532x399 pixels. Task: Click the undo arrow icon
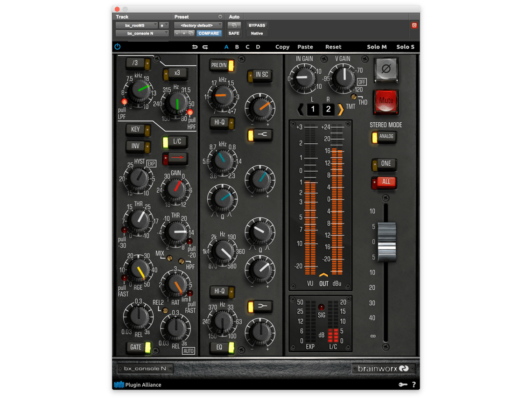coord(195,47)
